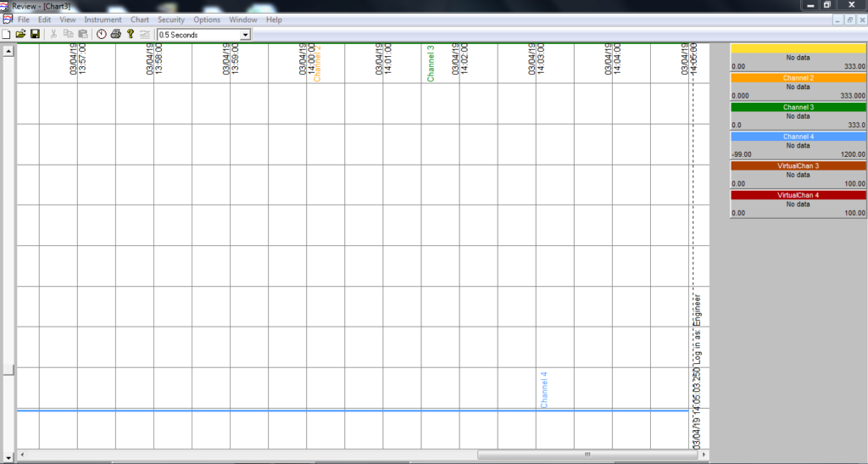Select the orange Channel 2 header

[x=798, y=78]
